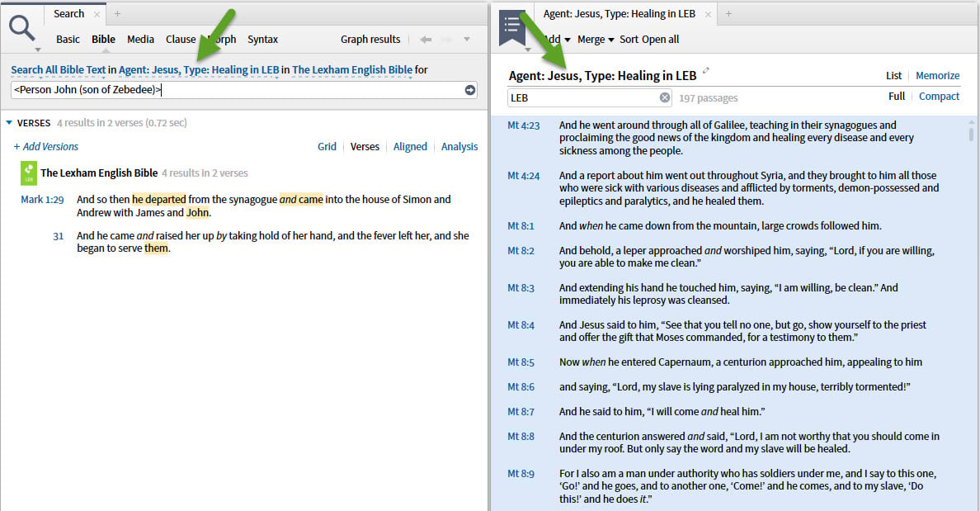The image size is (980, 511).
Task: Select the Clause search type
Action: coord(181,40)
